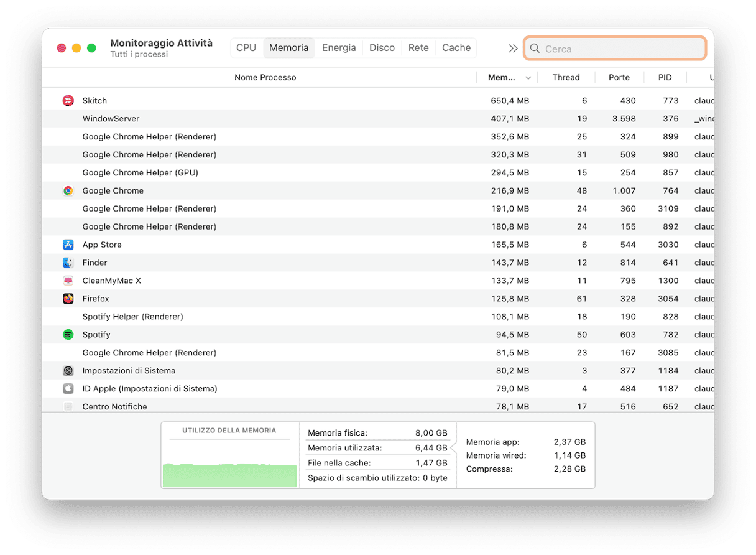
Task: Click the App Store icon
Action: [x=68, y=245]
